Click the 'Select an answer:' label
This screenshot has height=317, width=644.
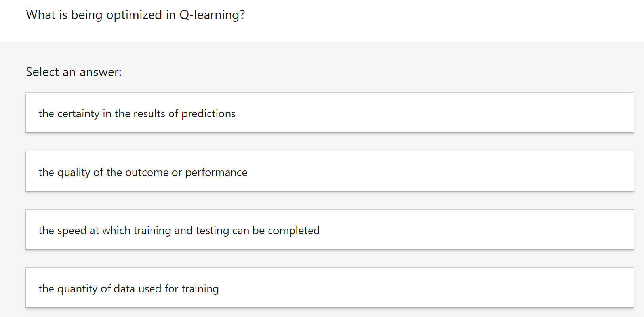[74, 72]
